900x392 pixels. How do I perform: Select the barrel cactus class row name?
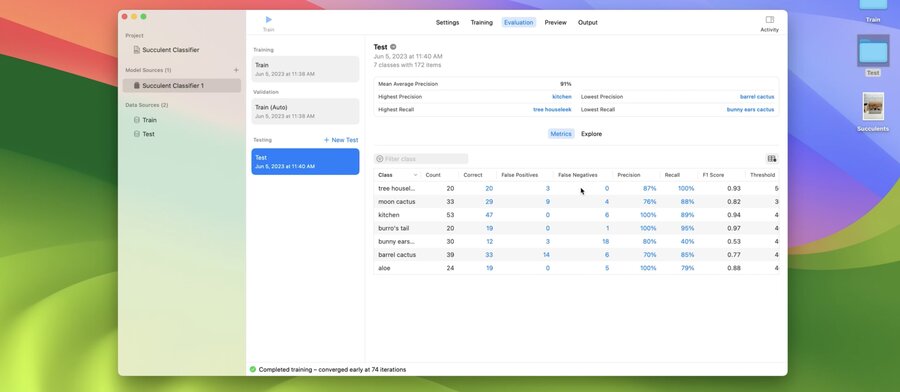pos(397,255)
